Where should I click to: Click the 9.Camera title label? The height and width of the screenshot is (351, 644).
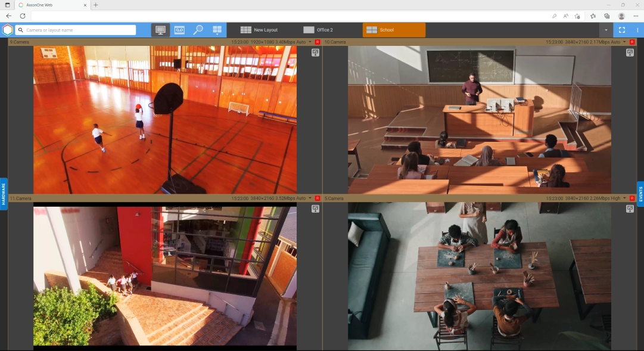point(19,42)
